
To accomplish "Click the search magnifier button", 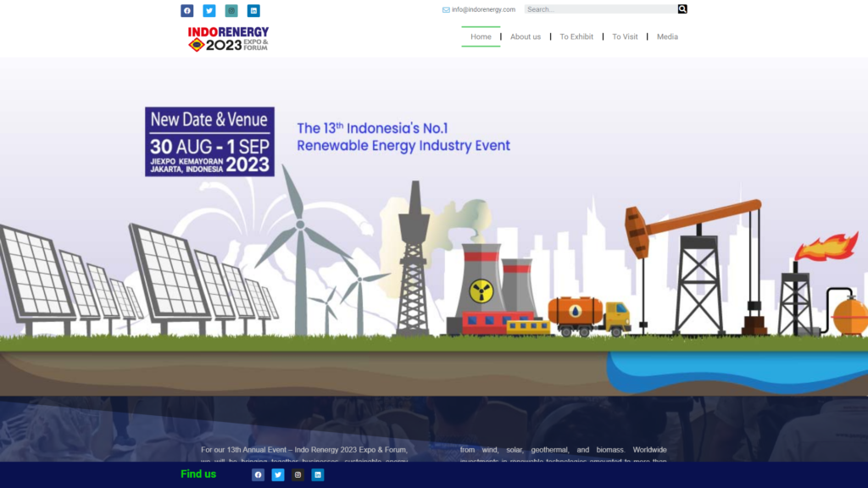I will (x=682, y=8).
